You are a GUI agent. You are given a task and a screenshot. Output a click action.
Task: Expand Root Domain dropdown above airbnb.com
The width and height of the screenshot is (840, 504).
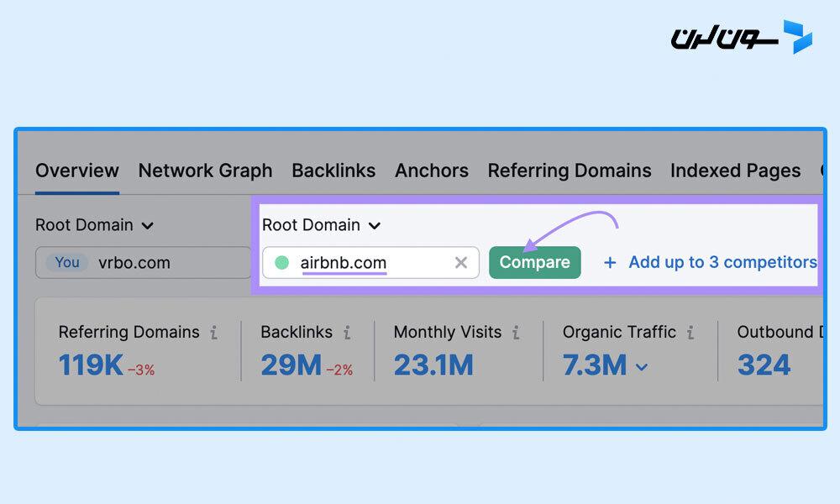(x=322, y=225)
